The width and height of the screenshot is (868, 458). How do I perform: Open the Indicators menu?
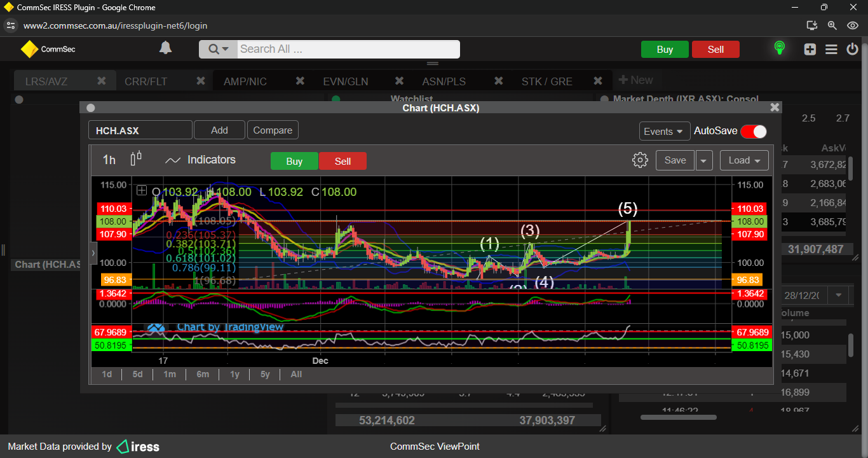[200, 160]
